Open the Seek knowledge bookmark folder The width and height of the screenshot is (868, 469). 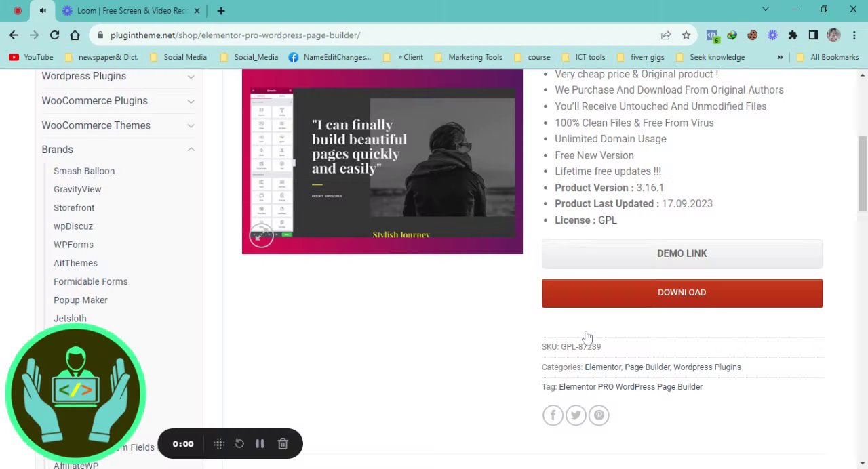point(710,57)
